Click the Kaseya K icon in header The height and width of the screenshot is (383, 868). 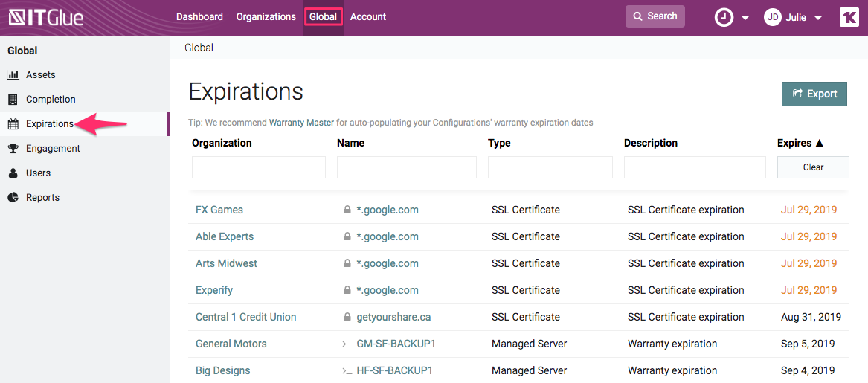(x=849, y=17)
